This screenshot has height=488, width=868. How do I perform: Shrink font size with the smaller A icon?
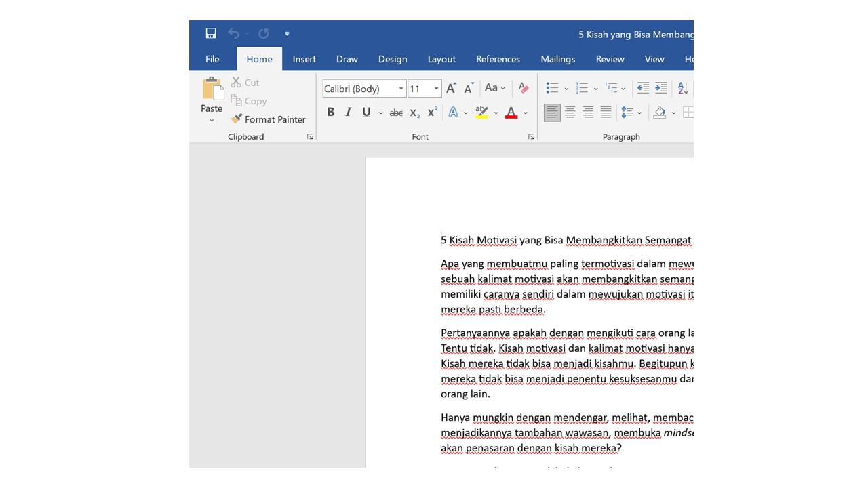tap(469, 89)
